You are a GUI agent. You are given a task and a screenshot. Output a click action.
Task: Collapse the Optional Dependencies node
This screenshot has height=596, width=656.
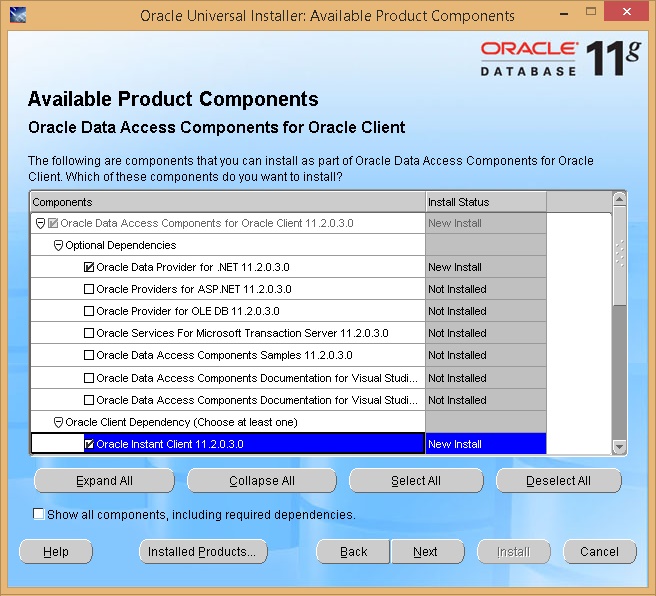click(59, 246)
